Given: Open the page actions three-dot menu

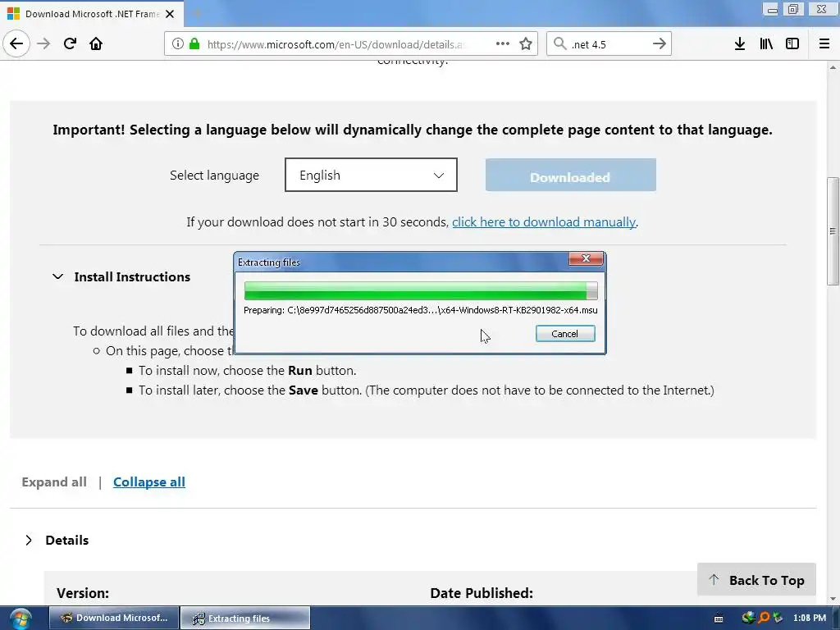Looking at the screenshot, I should (x=503, y=44).
